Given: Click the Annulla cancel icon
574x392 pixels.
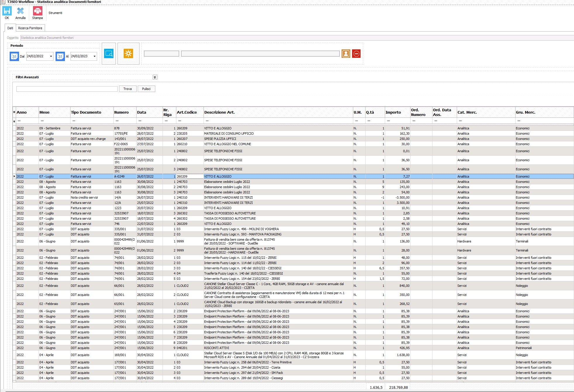Looking at the screenshot, I should tap(20, 11).
